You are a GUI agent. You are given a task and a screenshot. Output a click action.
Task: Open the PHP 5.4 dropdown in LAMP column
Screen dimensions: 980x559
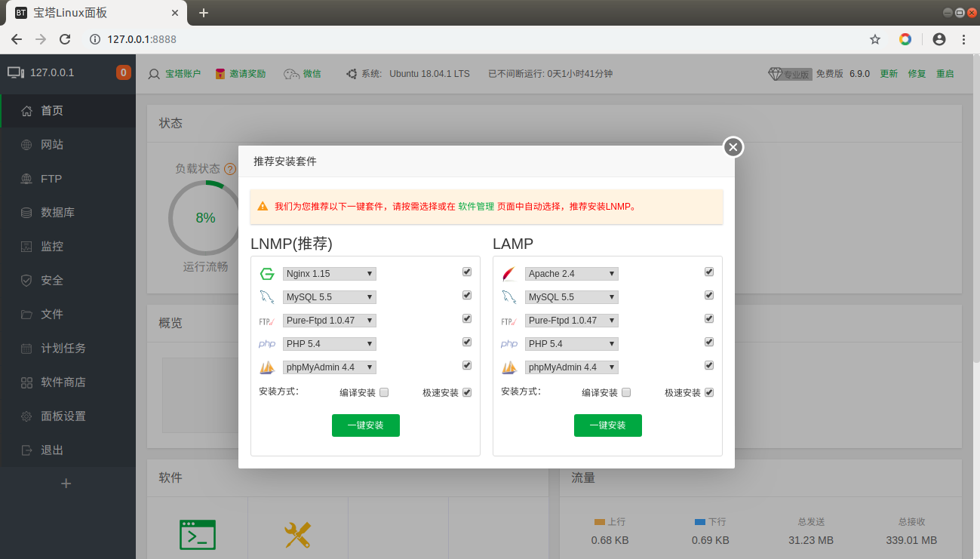(571, 343)
